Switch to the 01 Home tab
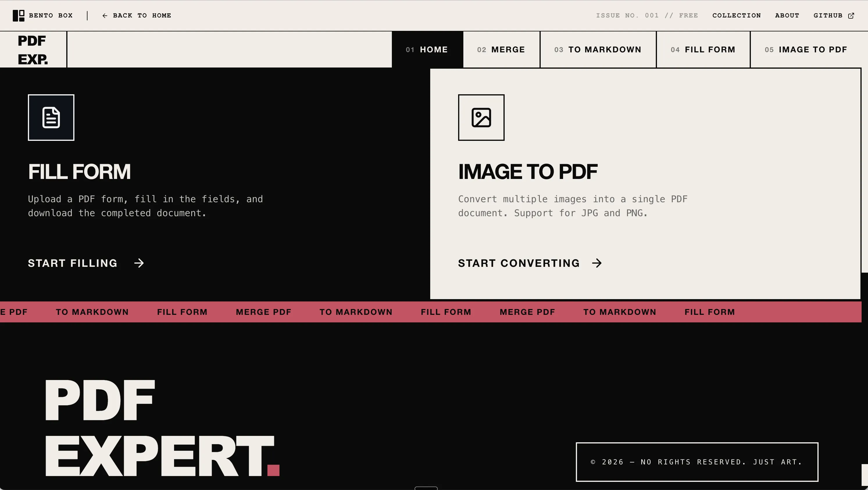This screenshot has width=868, height=490. (427, 49)
